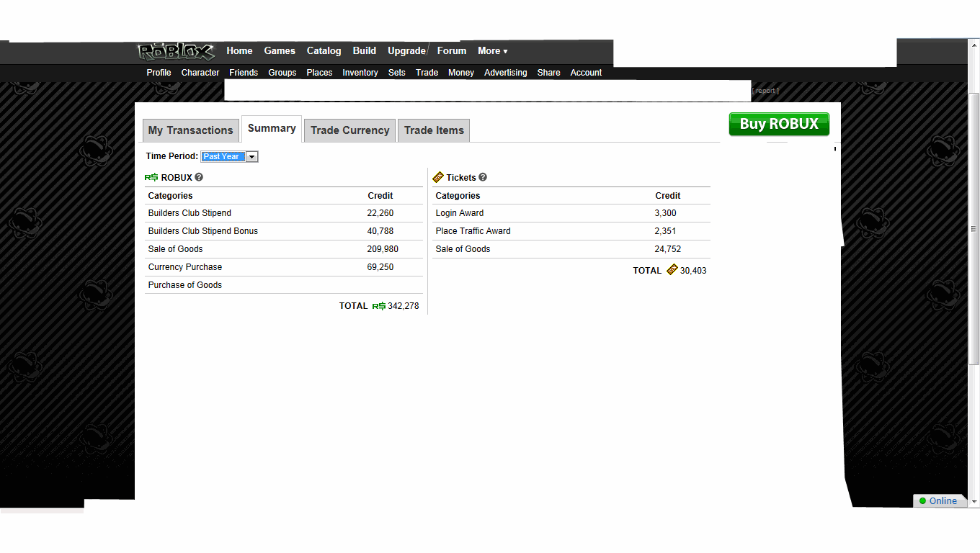Click the Tickets help question mark icon
This screenshot has height=553, width=980.
483,177
